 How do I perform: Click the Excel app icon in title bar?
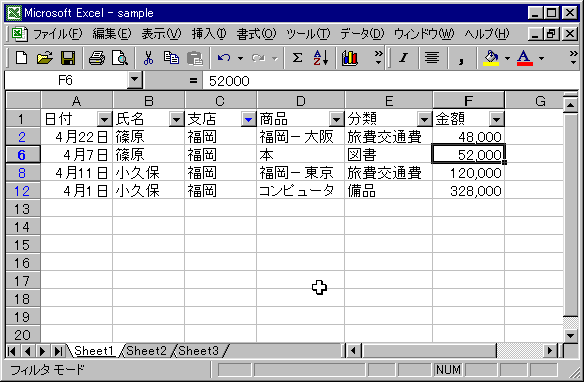(14, 13)
